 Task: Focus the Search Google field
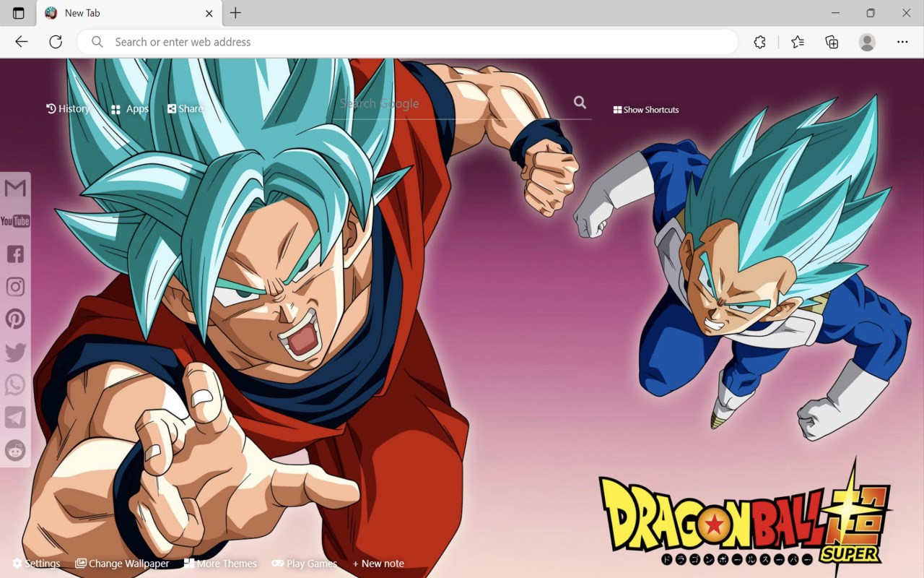(x=451, y=104)
